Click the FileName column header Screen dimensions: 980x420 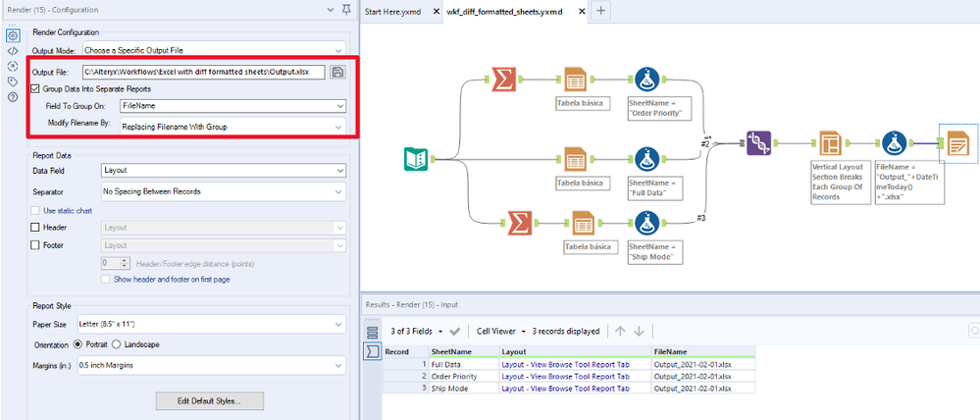[703, 352]
